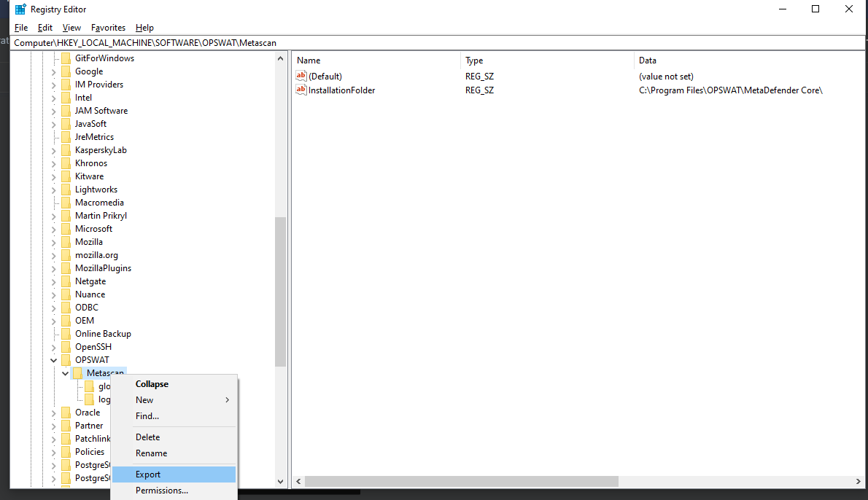Image resolution: width=868 pixels, height=500 pixels.
Task: Expand the IM Providers key
Action: (54, 85)
